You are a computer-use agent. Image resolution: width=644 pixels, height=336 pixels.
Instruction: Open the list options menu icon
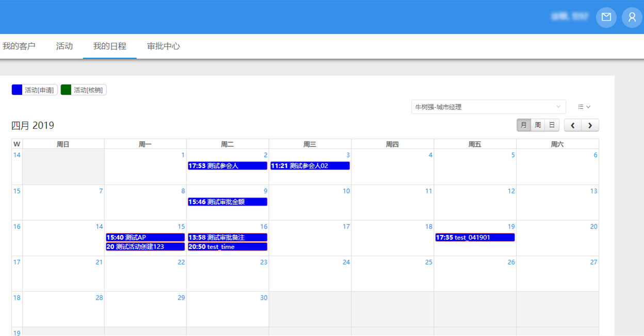point(584,107)
